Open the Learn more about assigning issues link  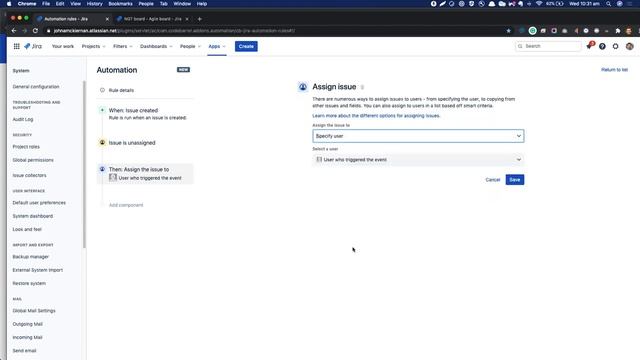(x=376, y=116)
